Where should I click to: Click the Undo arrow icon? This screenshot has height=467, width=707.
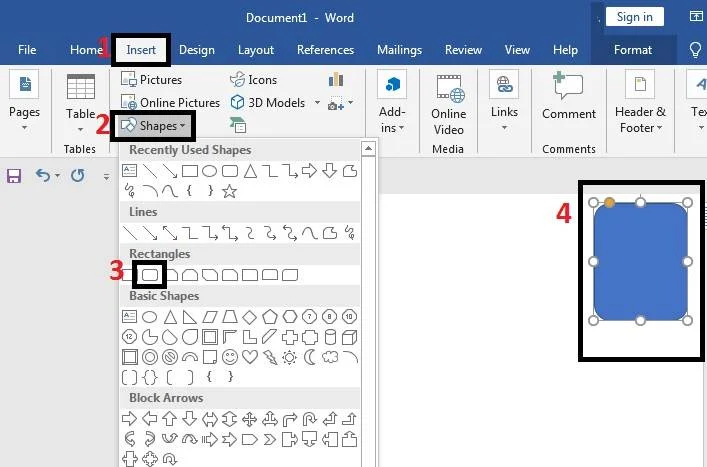[43, 175]
